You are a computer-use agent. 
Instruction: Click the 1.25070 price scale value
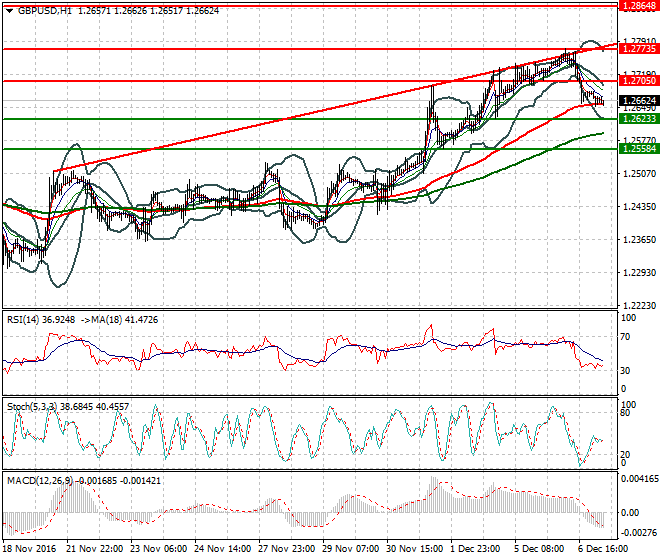tap(639, 173)
